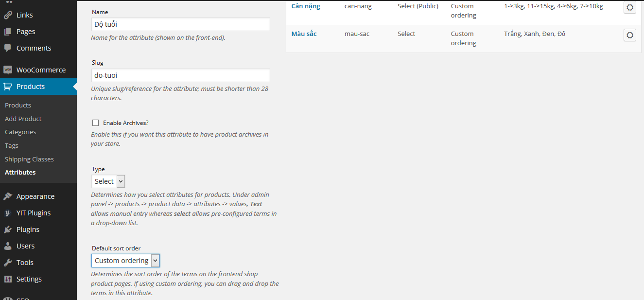Open the Type select dropdown

click(x=108, y=181)
